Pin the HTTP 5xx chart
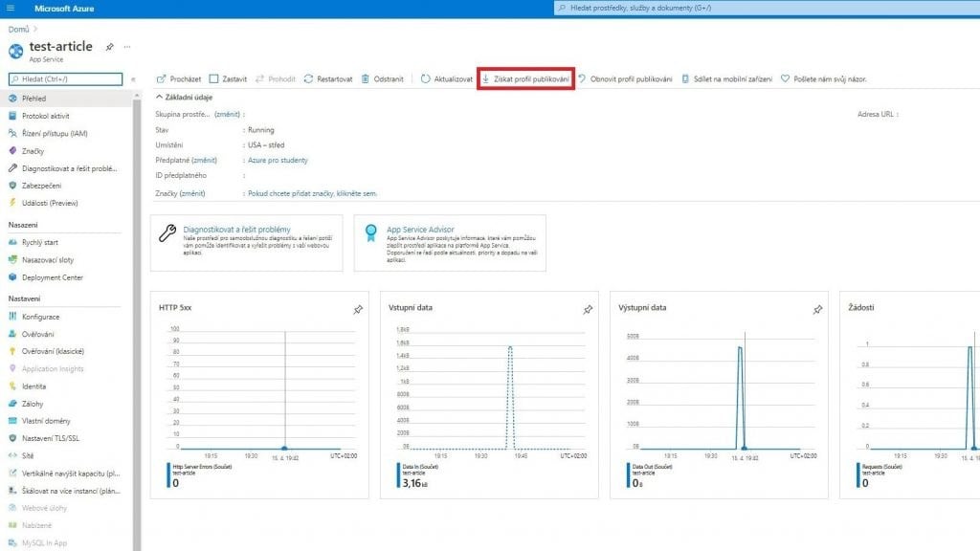 [x=358, y=309]
